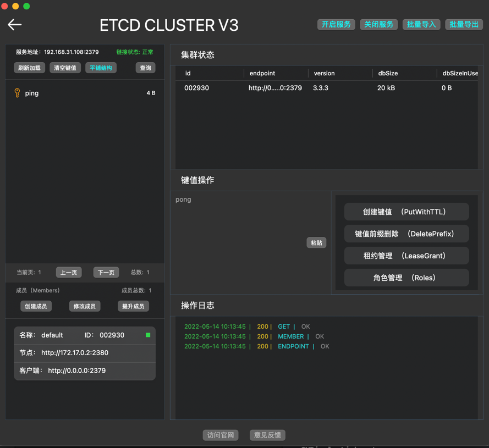Click the 查询 query button
This screenshot has width=489, height=448.
pos(145,67)
